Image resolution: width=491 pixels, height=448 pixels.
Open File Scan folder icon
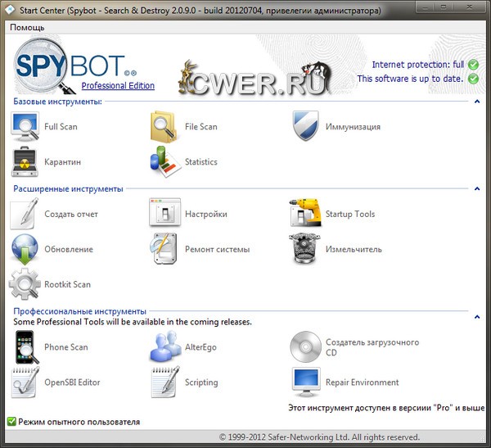point(164,127)
